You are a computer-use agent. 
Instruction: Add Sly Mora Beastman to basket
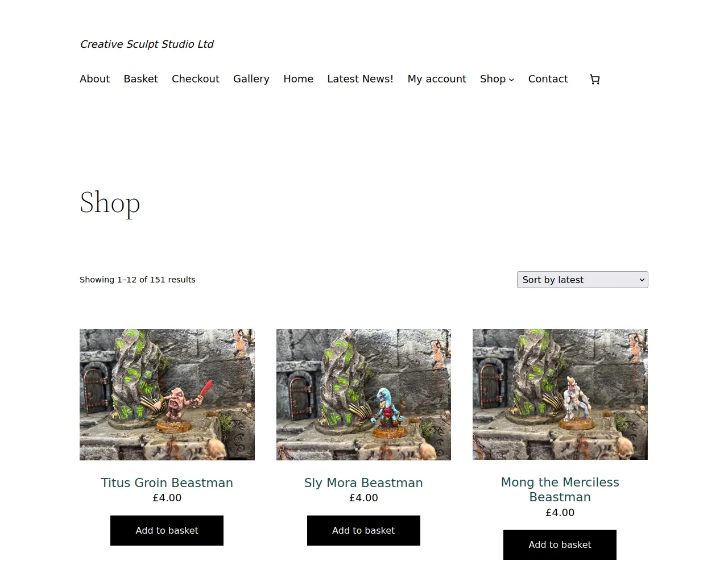[x=363, y=530]
